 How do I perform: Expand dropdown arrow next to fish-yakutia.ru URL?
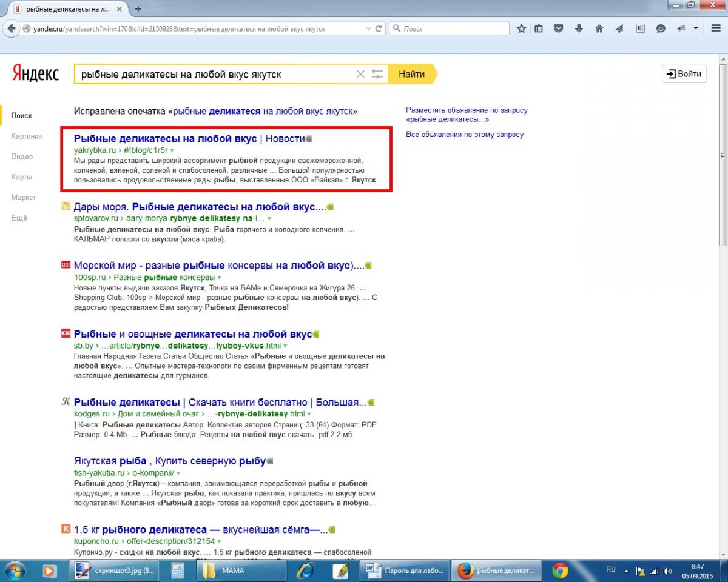178,473
